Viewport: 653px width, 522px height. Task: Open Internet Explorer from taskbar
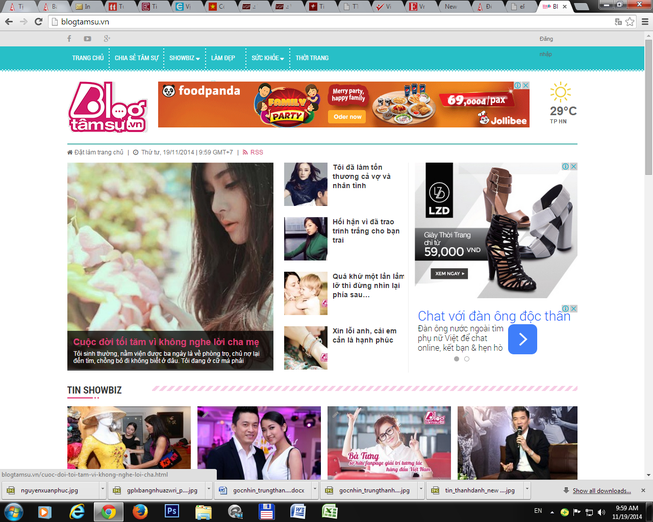(77, 512)
